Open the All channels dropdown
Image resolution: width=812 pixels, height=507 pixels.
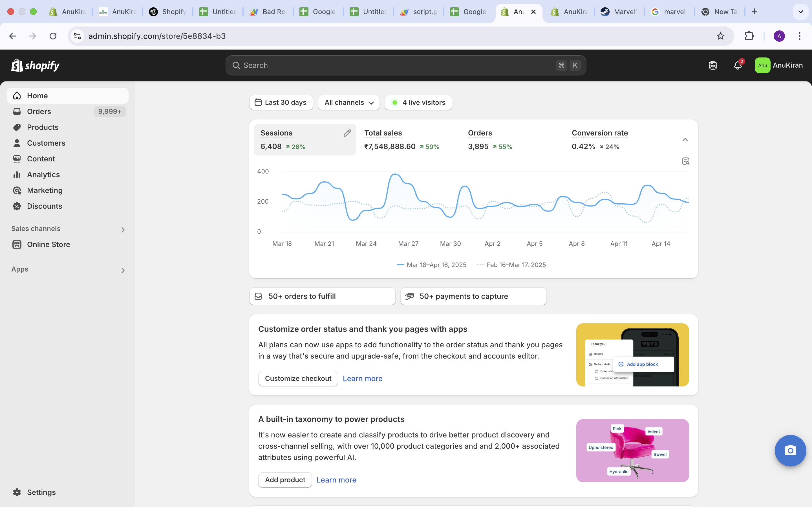[x=348, y=102]
